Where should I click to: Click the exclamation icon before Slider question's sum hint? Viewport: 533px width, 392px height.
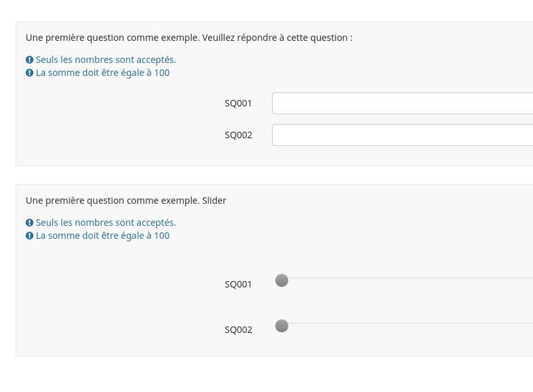[x=29, y=236]
